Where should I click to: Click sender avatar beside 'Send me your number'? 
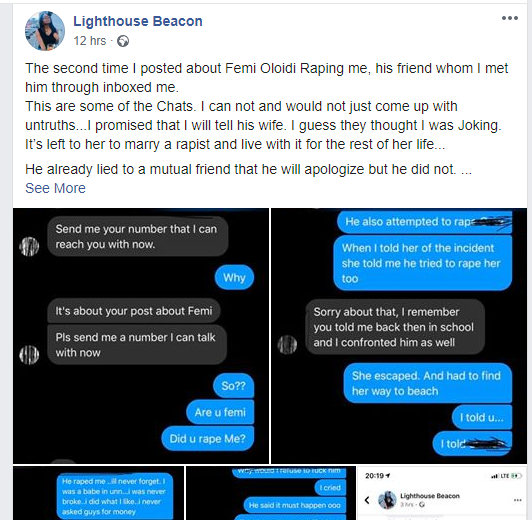(x=29, y=246)
